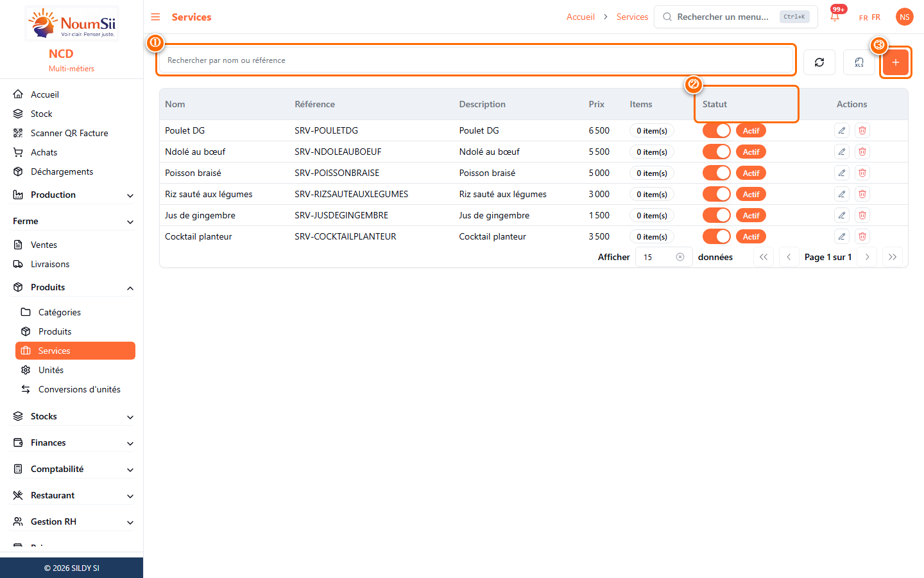
Task: Delete the Jus de gingembre service
Action: tap(862, 215)
